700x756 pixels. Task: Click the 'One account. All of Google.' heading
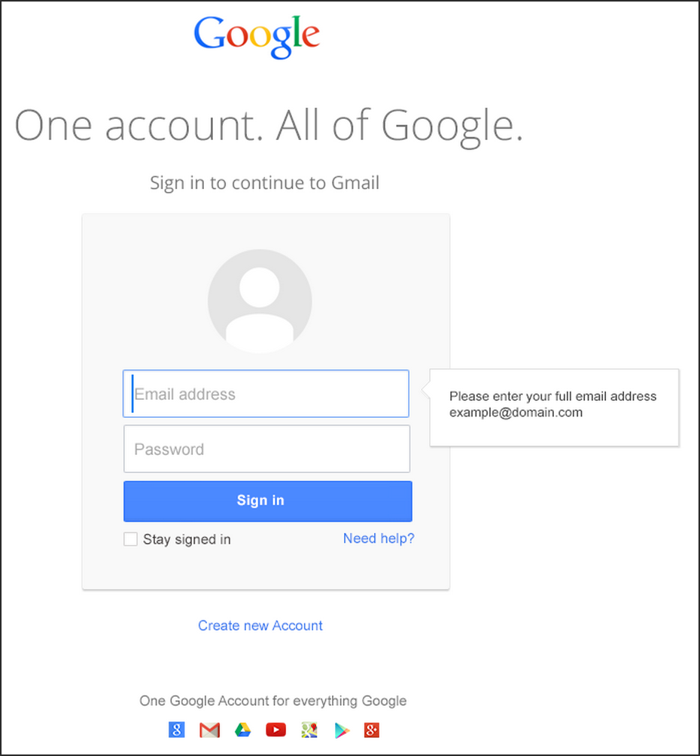[269, 125]
